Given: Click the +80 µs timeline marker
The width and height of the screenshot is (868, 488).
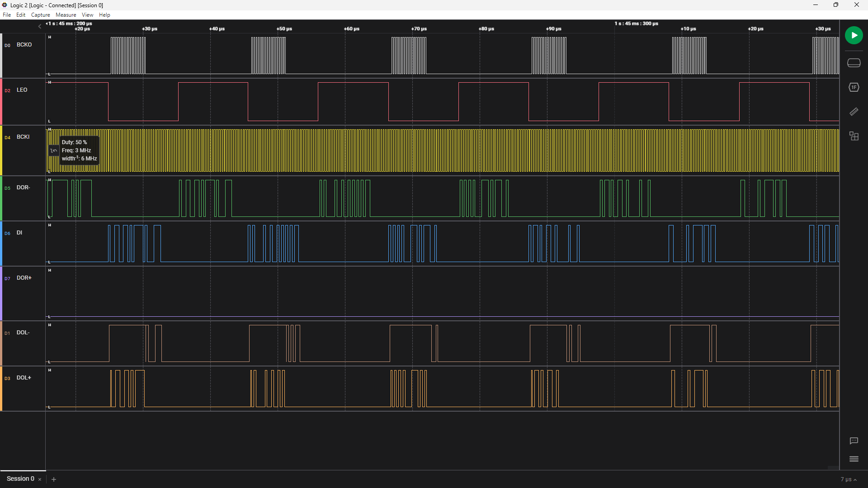Looking at the screenshot, I should (486, 29).
